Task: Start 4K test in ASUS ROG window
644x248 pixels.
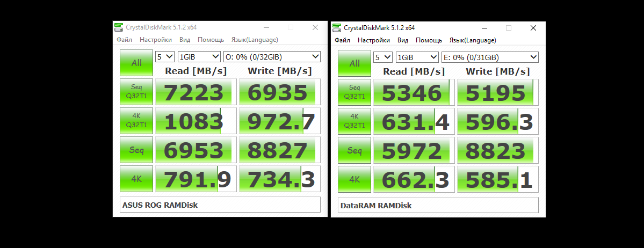Action: [136, 179]
